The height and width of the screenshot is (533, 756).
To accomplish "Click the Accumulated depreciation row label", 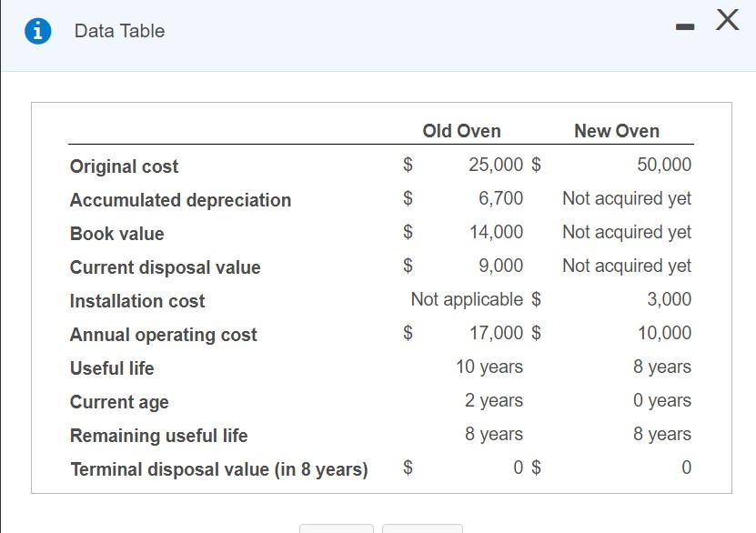I will tap(180, 200).
